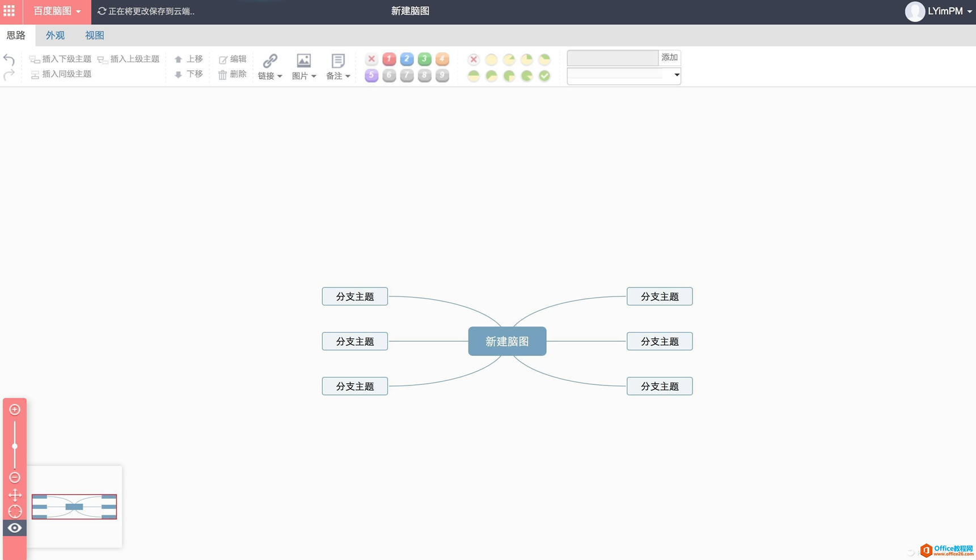Click 插入同级主题 to add sibling topic
The width and height of the screenshot is (976, 560).
(x=61, y=74)
